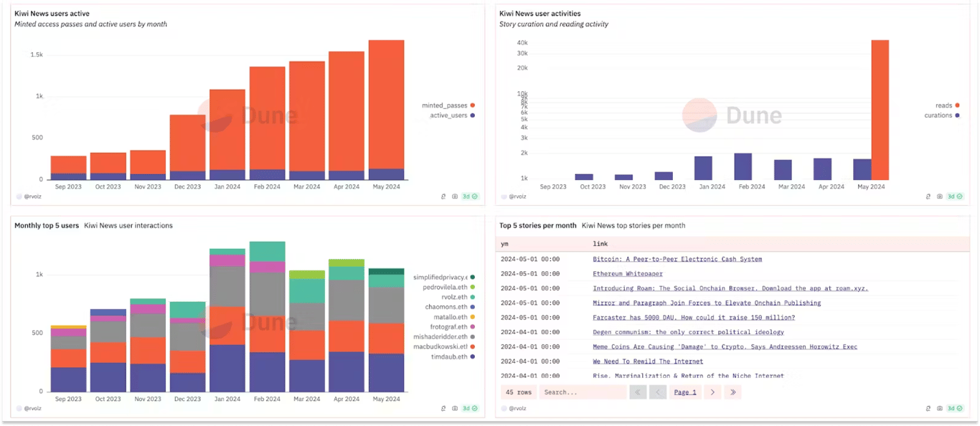Jump to last page with double-right chevron
The image size is (980, 426).
click(732, 392)
